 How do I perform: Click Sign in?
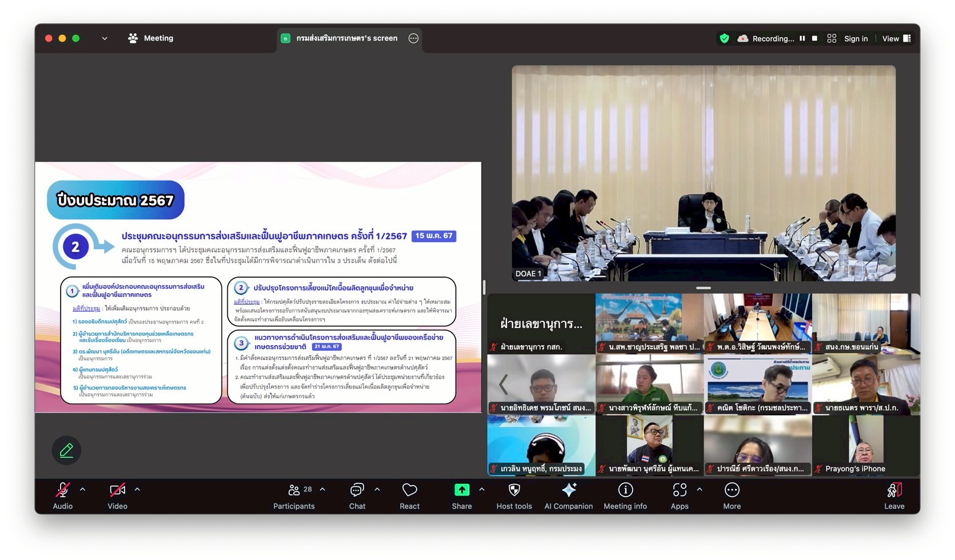pyautogui.click(x=856, y=38)
